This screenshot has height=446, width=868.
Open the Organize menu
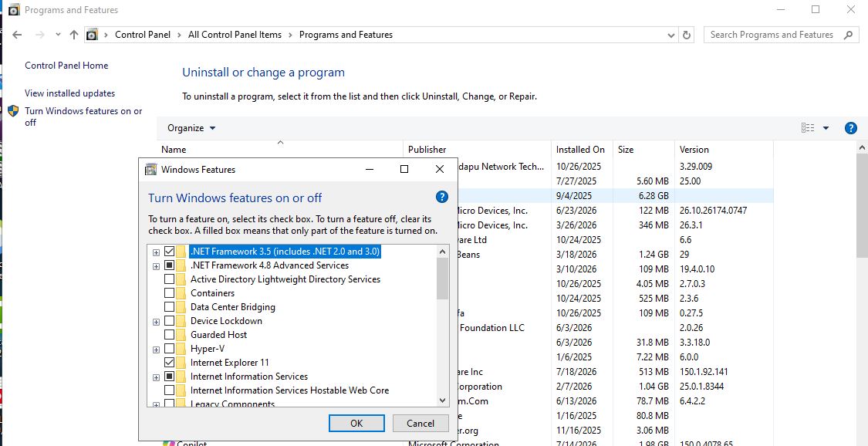point(191,128)
